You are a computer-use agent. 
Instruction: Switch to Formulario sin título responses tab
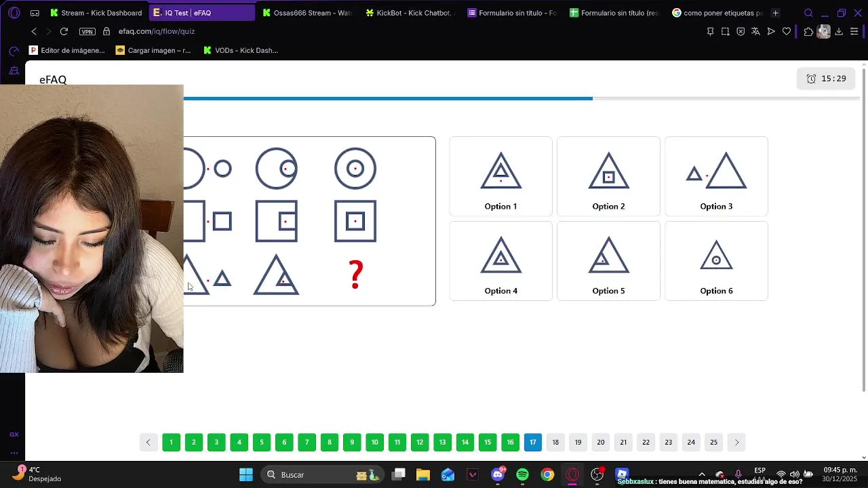(615, 13)
